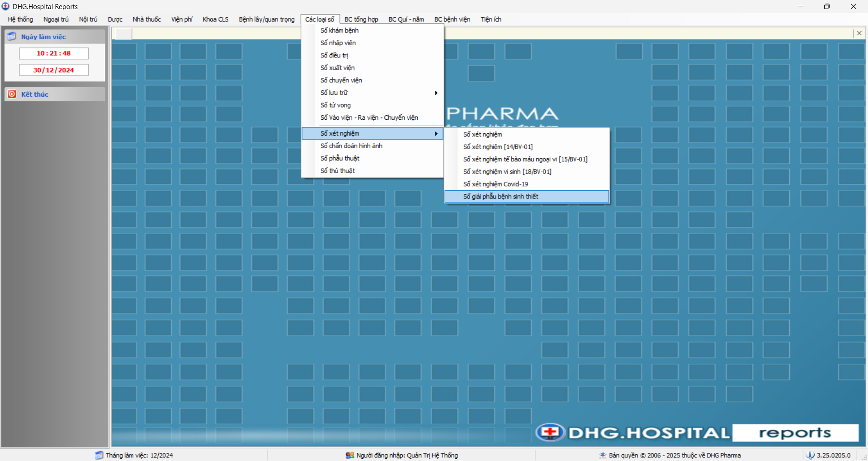Choose Sổ xét nghiệm Covid-19
The image size is (868, 461).
point(527,184)
